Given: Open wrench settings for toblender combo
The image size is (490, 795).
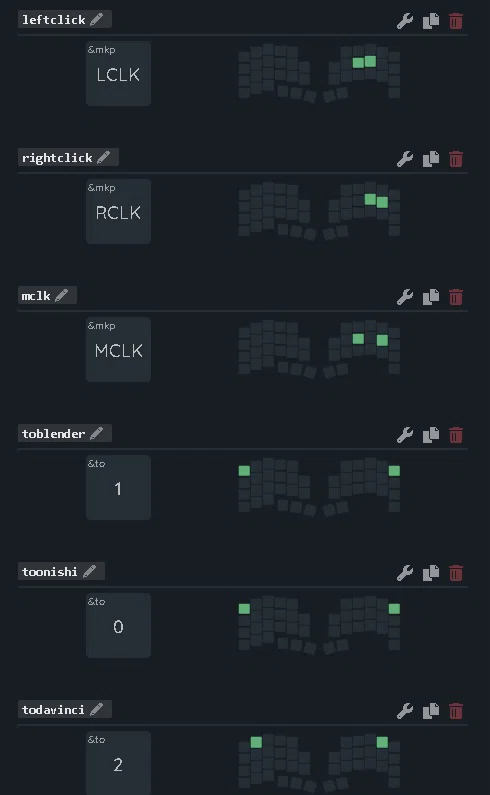Looking at the screenshot, I should [404, 435].
